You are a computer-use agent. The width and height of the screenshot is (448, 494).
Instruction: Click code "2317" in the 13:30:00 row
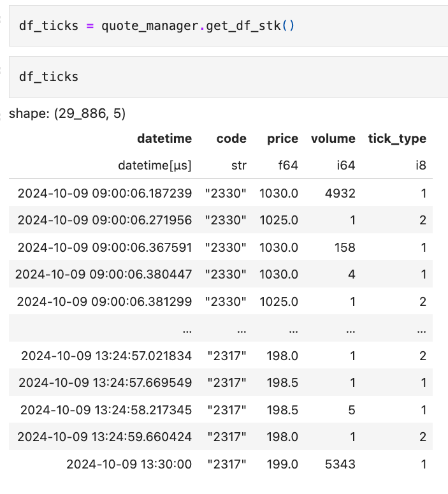pos(227,464)
